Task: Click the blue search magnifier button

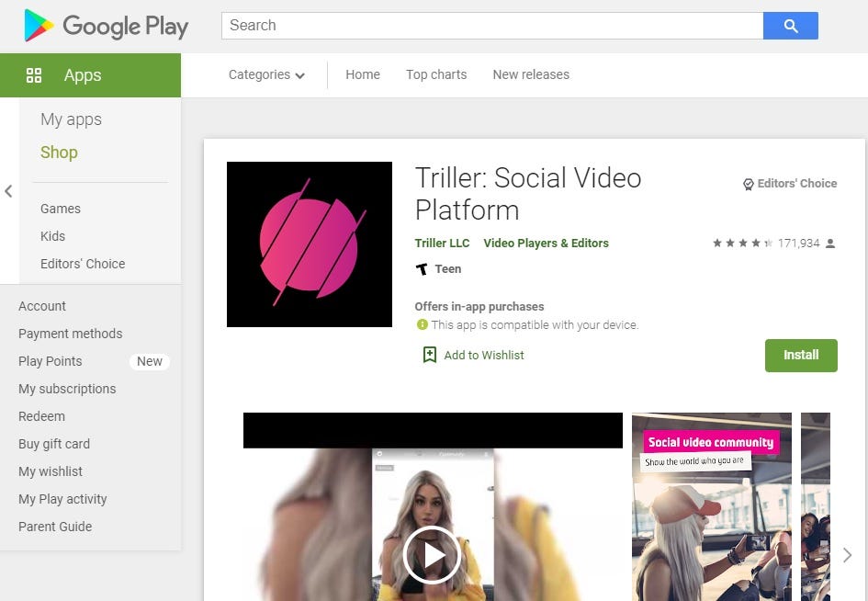Action: pos(790,26)
